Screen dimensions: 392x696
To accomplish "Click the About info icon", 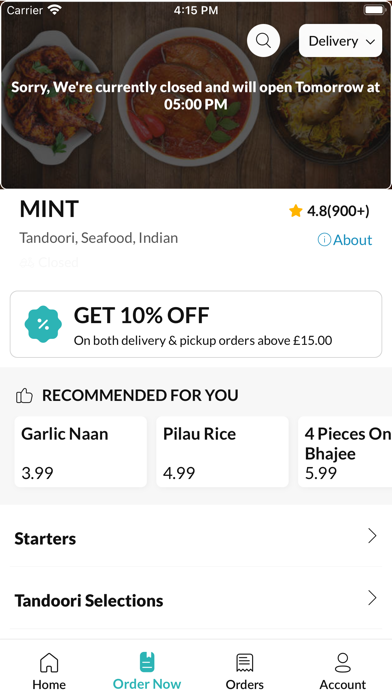I will pyautogui.click(x=324, y=240).
